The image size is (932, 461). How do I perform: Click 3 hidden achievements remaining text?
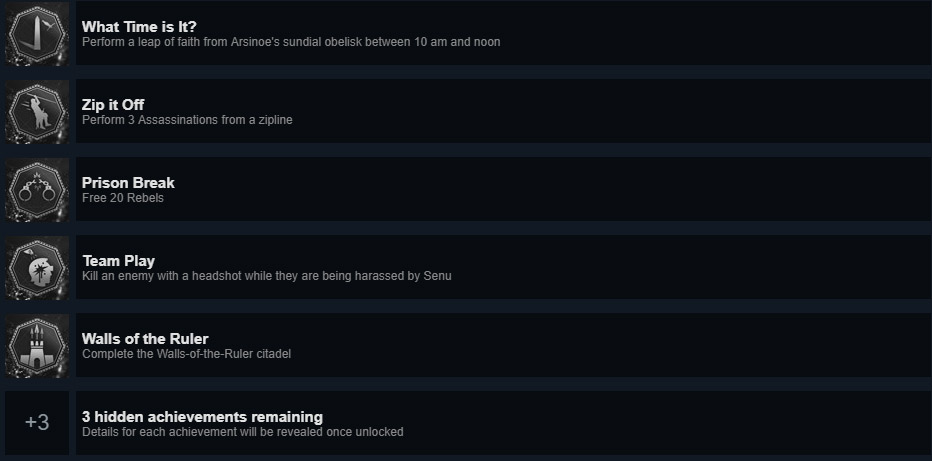pos(202,417)
